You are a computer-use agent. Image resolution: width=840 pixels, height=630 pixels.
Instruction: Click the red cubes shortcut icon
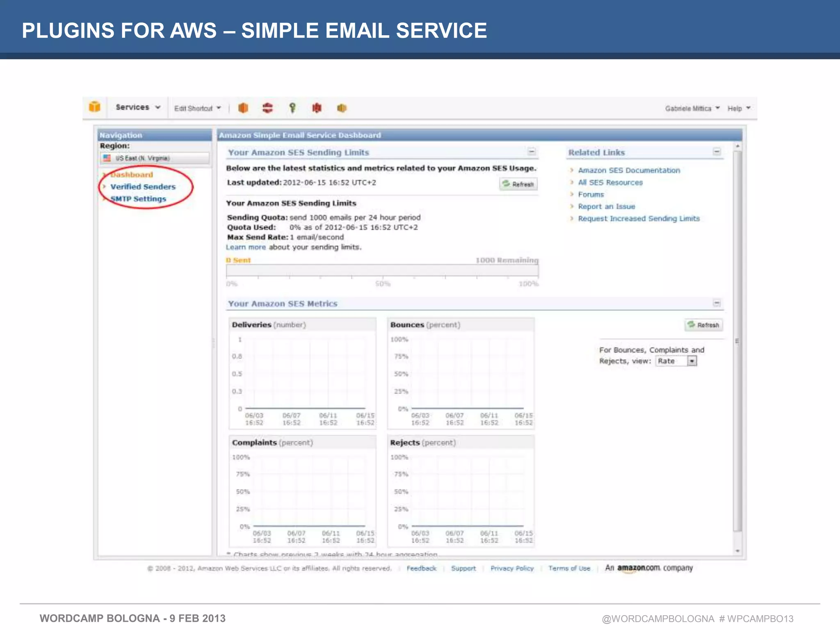point(317,108)
